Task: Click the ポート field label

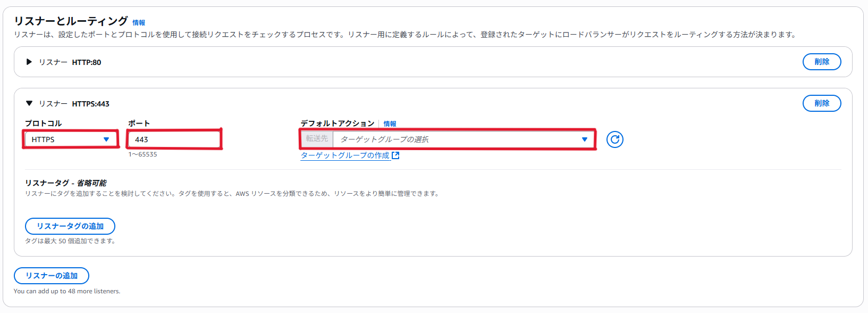Action: click(x=139, y=123)
